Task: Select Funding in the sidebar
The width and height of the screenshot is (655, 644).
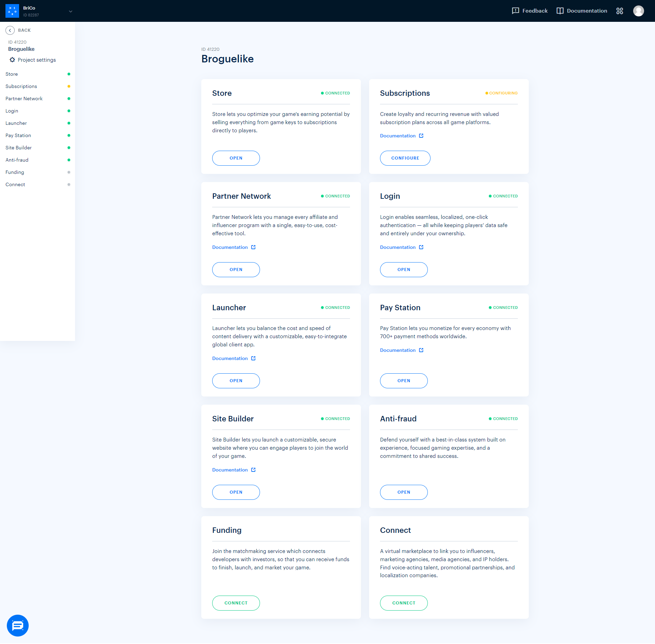Action: pos(38,172)
